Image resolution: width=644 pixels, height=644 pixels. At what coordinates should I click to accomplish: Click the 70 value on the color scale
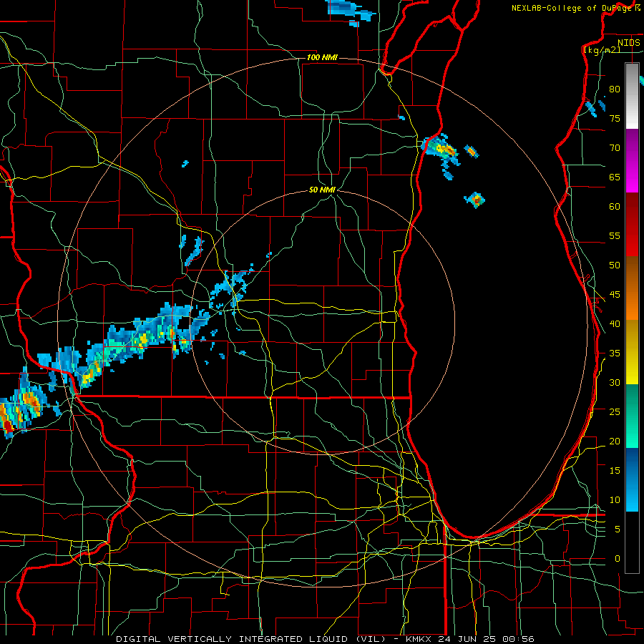pyautogui.click(x=615, y=148)
